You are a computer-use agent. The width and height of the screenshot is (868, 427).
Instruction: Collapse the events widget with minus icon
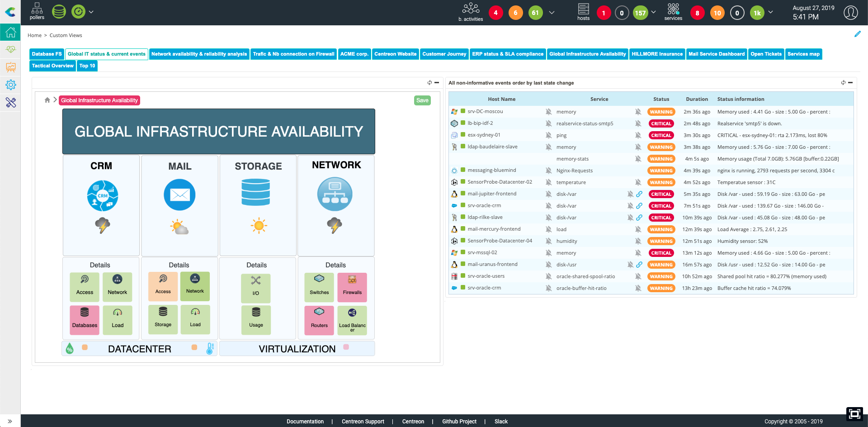pos(850,83)
